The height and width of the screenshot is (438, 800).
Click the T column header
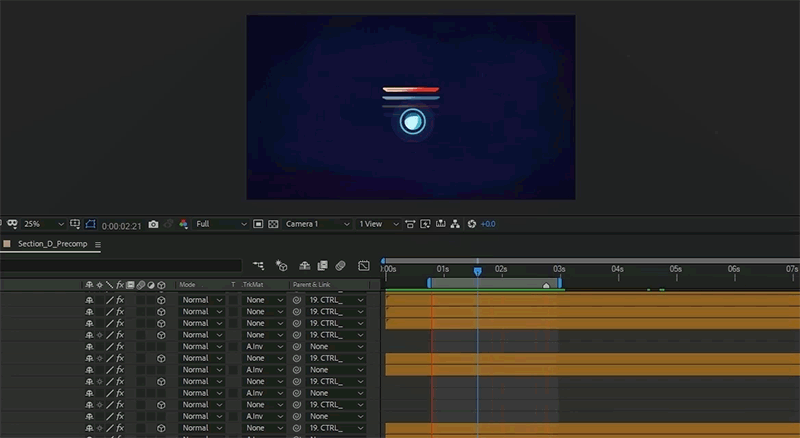coord(233,285)
